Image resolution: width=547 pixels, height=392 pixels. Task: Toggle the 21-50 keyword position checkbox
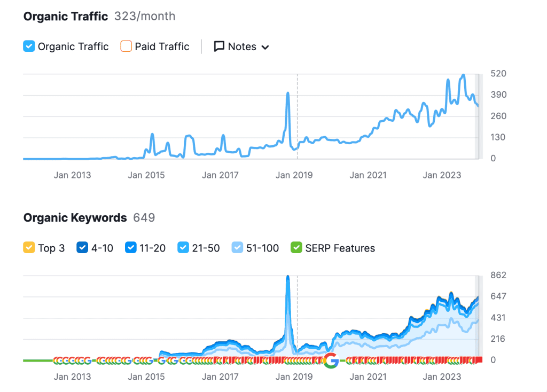tap(183, 248)
